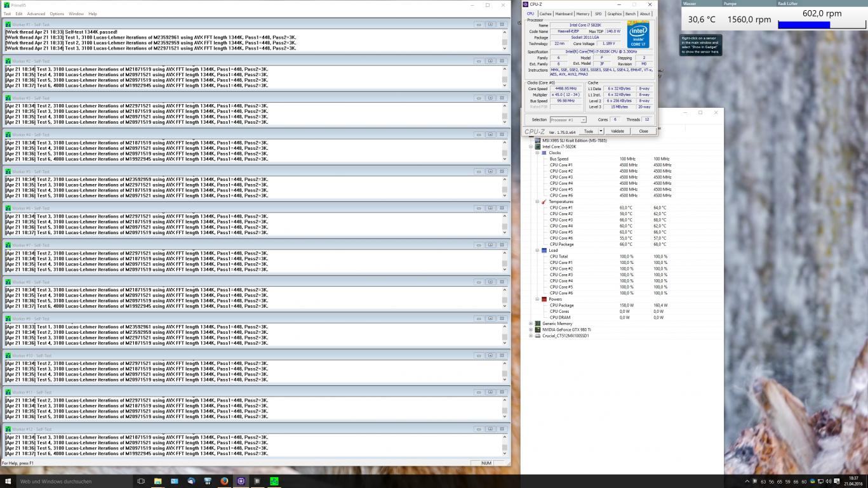Expand the Crucial_CT512MX100SSD1 node
The height and width of the screenshot is (488, 868).
531,336
